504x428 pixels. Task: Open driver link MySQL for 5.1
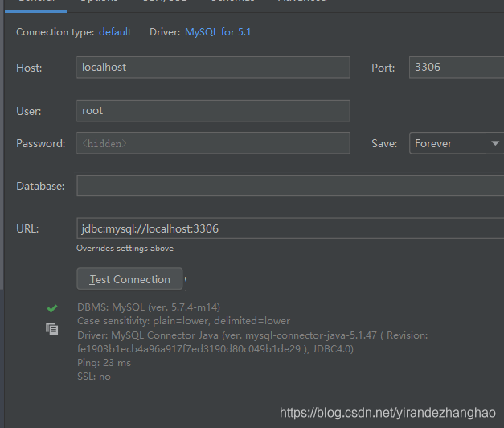218,32
